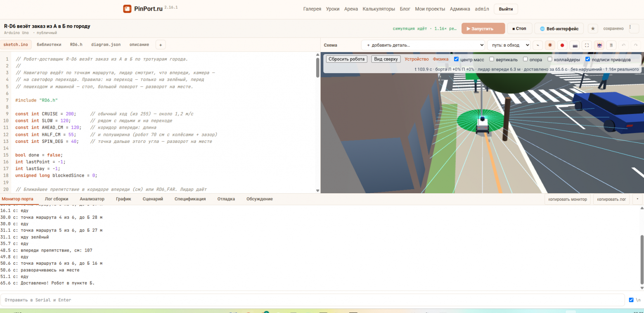This screenshot has height=313, width=644.
Task: Click the PinPort.ru logo icon
Action: tap(127, 9)
